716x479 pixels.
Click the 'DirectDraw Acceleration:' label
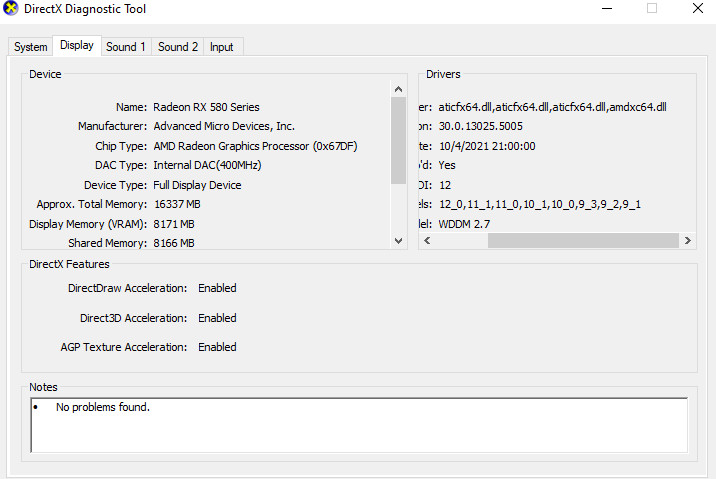[127, 288]
